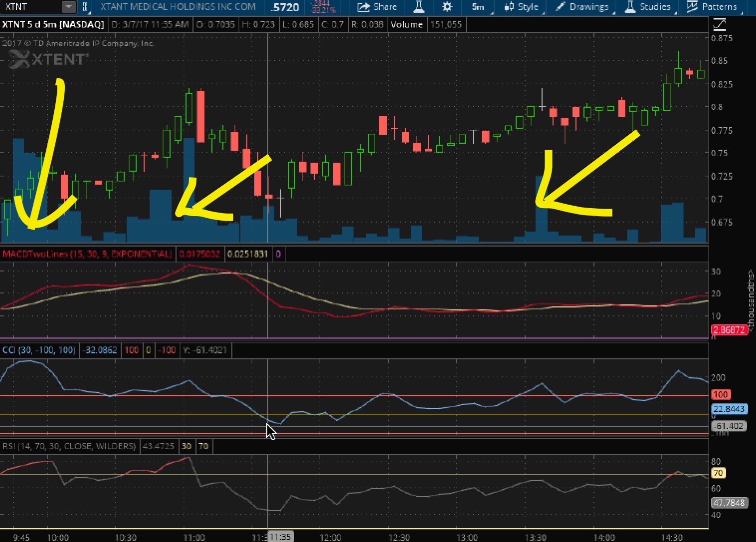Open the Patterns menu
756x542 pixels.
click(712, 7)
